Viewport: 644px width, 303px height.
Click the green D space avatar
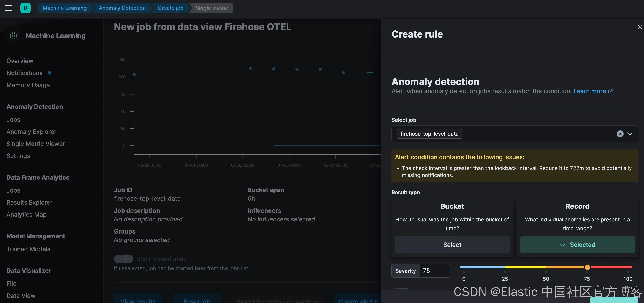click(x=25, y=8)
